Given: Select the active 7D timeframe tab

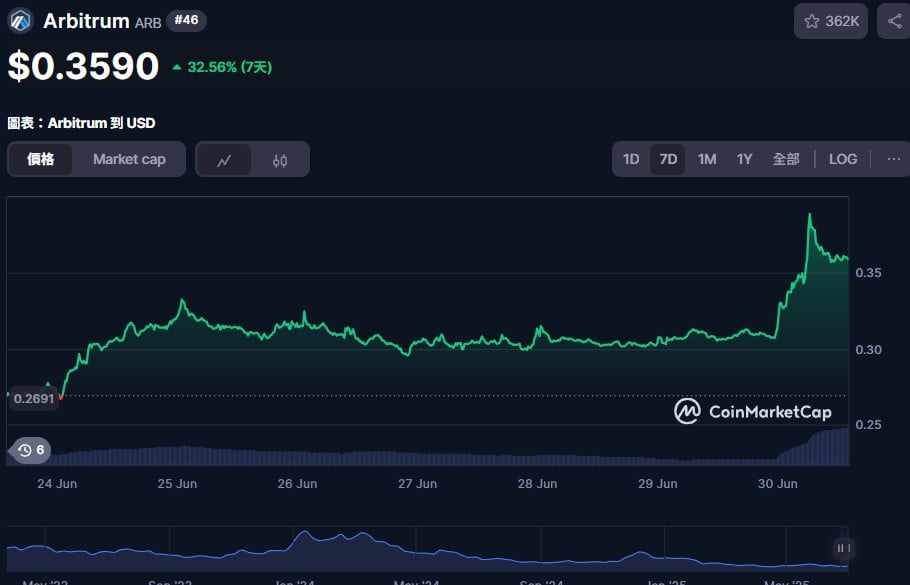Looking at the screenshot, I should [668, 159].
